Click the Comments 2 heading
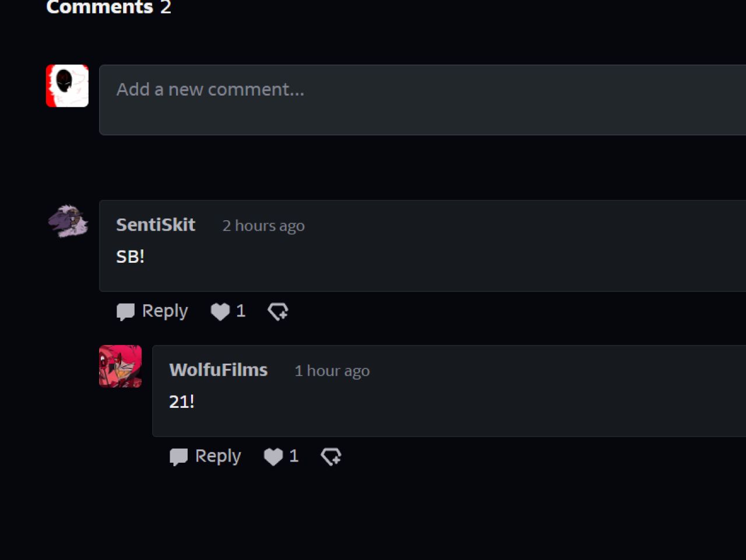The height and width of the screenshot is (560, 746). coord(108,7)
